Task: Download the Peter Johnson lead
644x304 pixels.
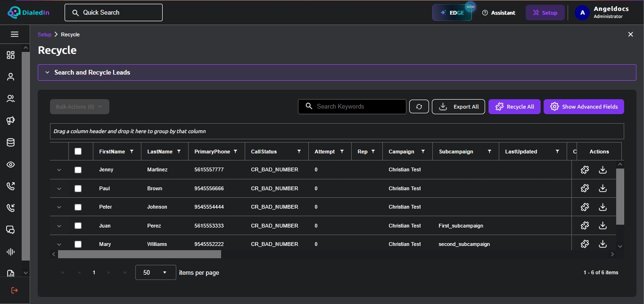Action: (603, 207)
